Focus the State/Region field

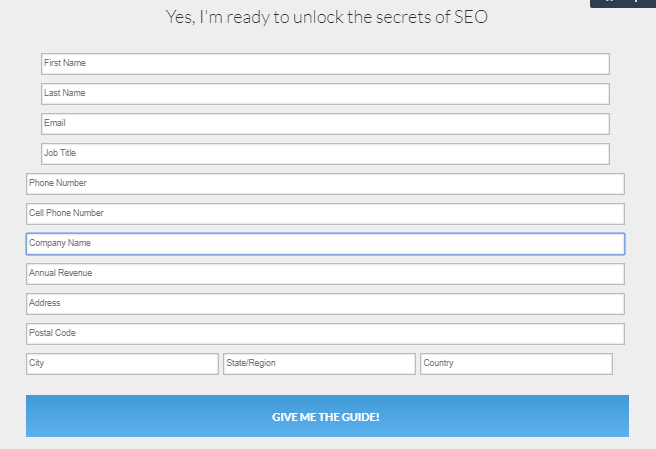(x=319, y=364)
